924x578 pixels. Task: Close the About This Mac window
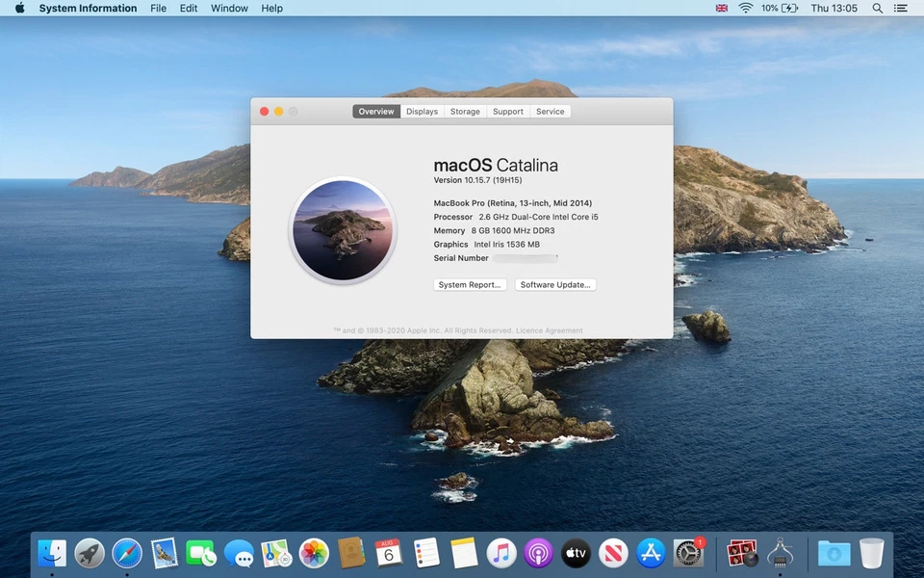tap(264, 112)
